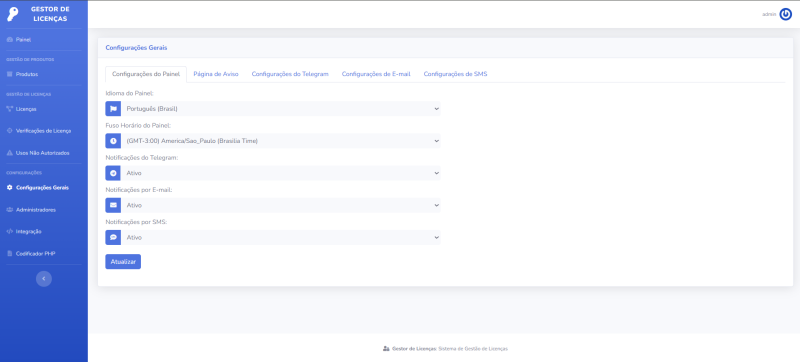This screenshot has width=800, height=362.
Task: Click the clock icon beside Fuso Horário dropdown
Action: coord(113,141)
